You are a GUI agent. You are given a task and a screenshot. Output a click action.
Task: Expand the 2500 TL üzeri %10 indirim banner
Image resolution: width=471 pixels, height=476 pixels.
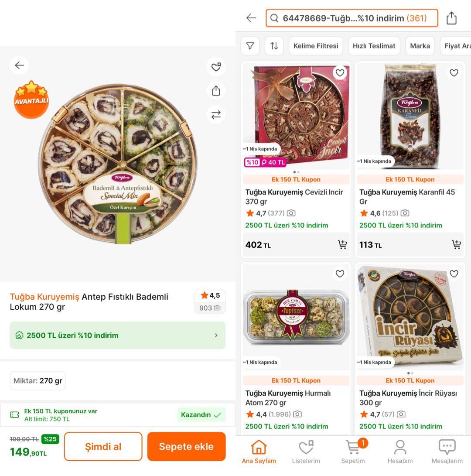(117, 336)
